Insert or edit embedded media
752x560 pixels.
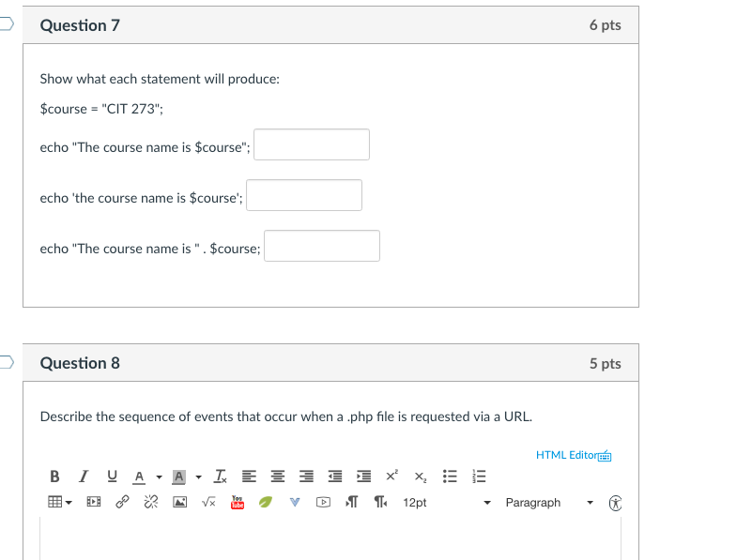click(94, 502)
